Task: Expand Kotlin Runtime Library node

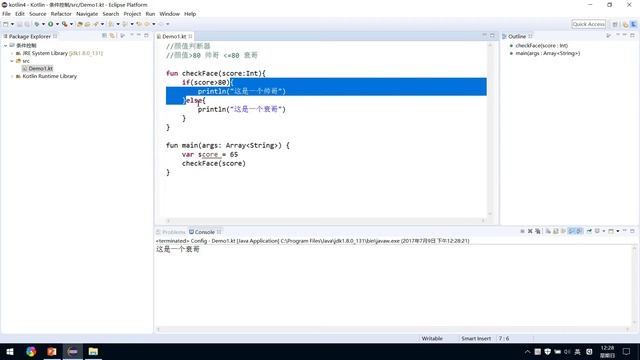Action: (x=12, y=76)
